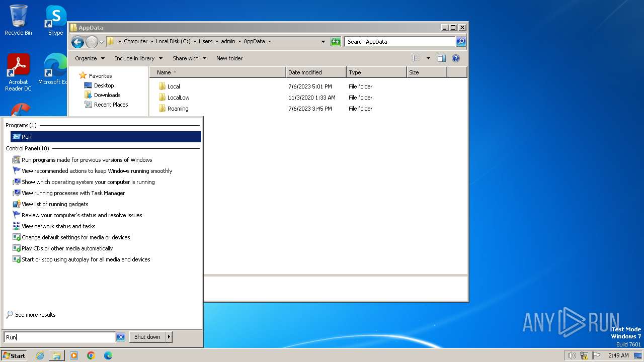644x362 pixels.
Task: Click the Start button on taskbar
Action: pyautogui.click(x=14, y=355)
